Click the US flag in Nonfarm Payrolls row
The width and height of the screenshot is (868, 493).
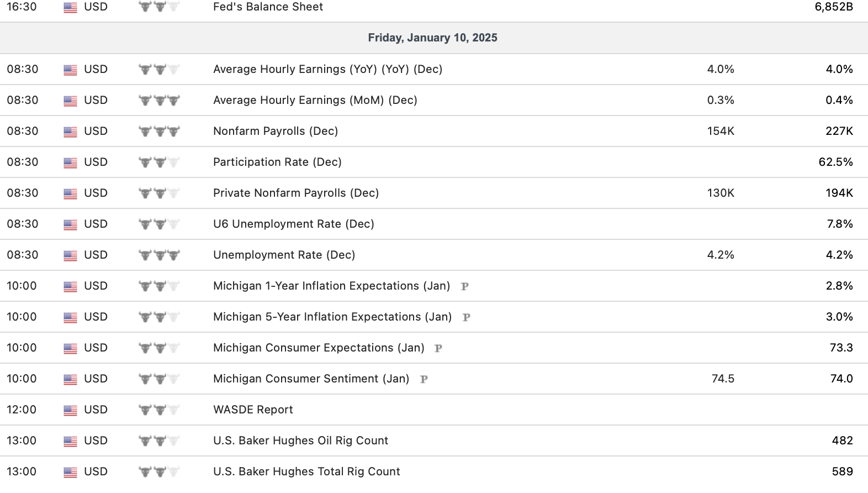click(70, 132)
